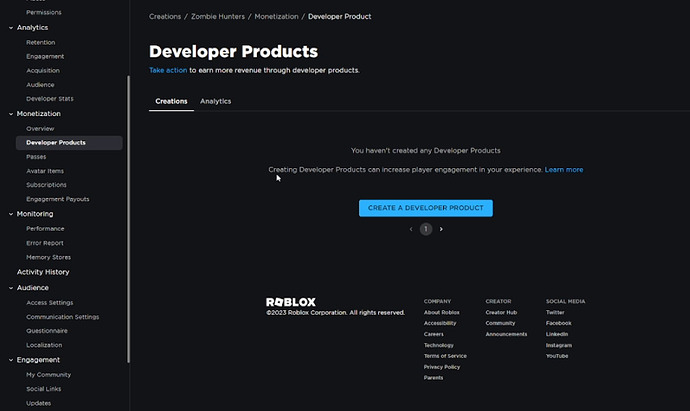This screenshot has width=690, height=411.
Task: Click the Monetization breadcrumb
Action: pos(276,16)
